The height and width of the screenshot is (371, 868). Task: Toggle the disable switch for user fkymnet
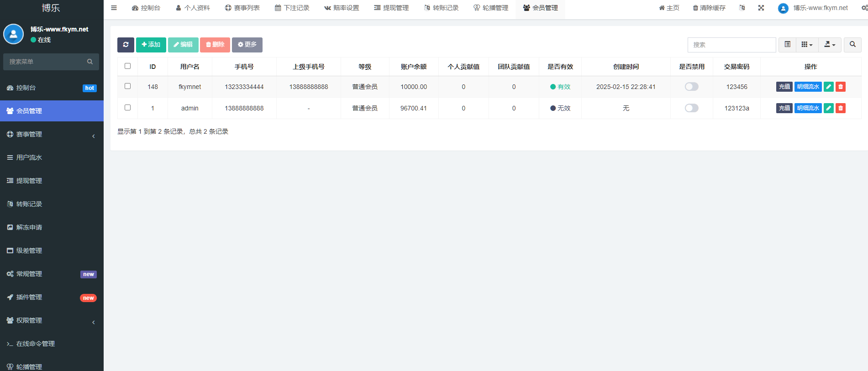tap(691, 87)
